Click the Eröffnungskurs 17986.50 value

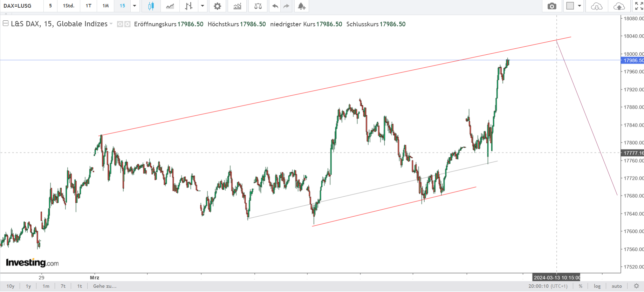point(190,24)
